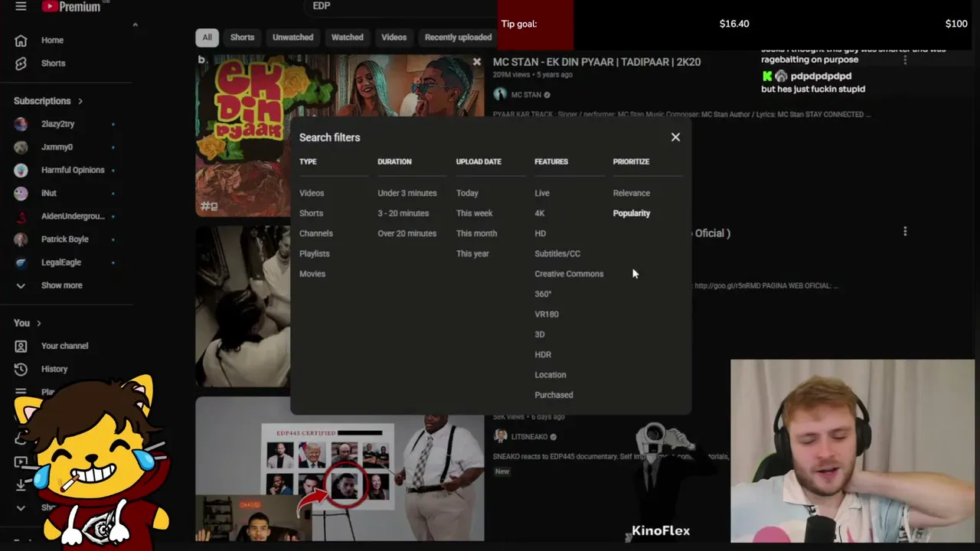Screen dimensions: 980x551
Task: Filter type by Videos
Action: [312, 193]
